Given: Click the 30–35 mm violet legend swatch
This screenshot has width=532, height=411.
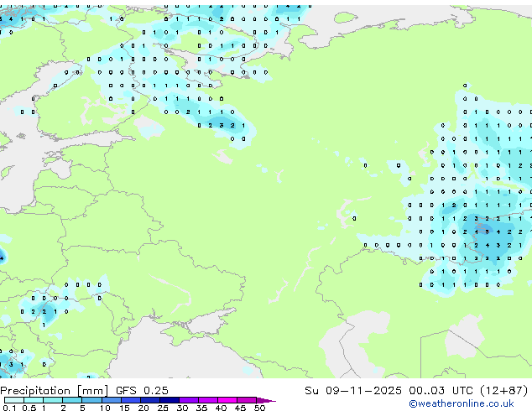Looking at the screenshot, I should click(x=189, y=400).
